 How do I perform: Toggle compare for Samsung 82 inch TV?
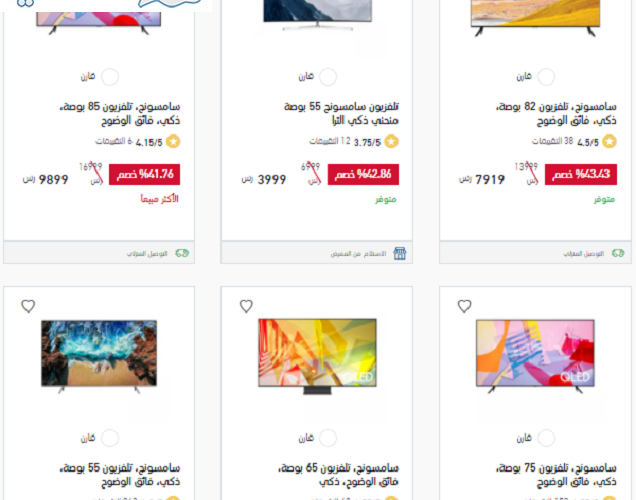pos(546,77)
